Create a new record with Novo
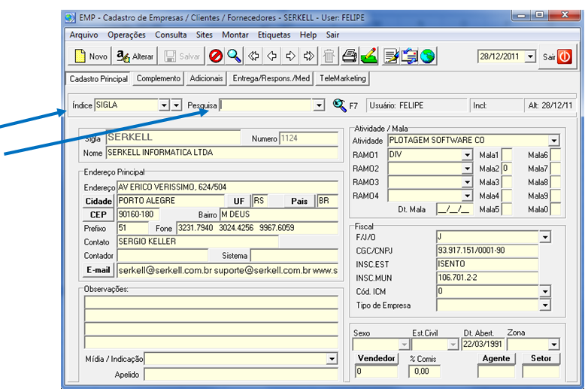This screenshot has height=392, width=588. click(x=90, y=56)
